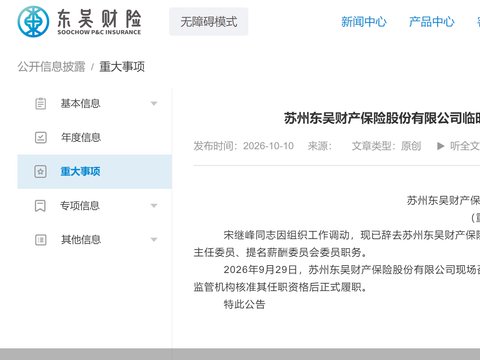Open 专项信息 sidebar item
The height and width of the screenshot is (360, 480).
point(80,206)
